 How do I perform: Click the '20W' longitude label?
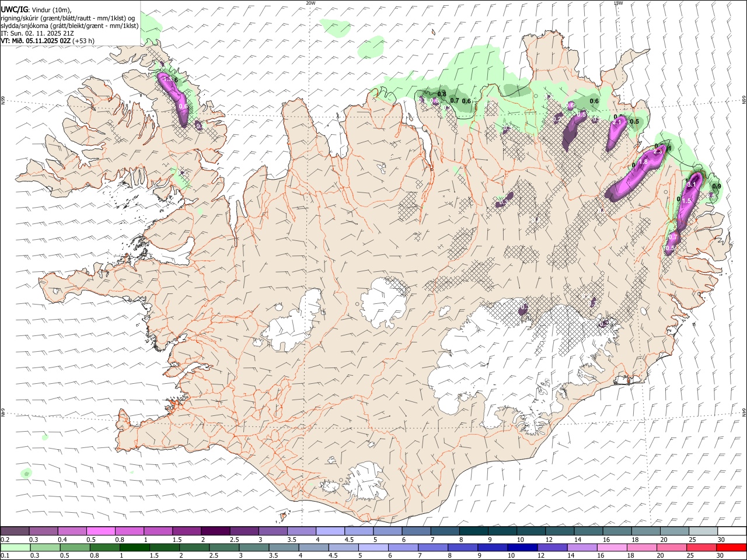coord(310,3)
